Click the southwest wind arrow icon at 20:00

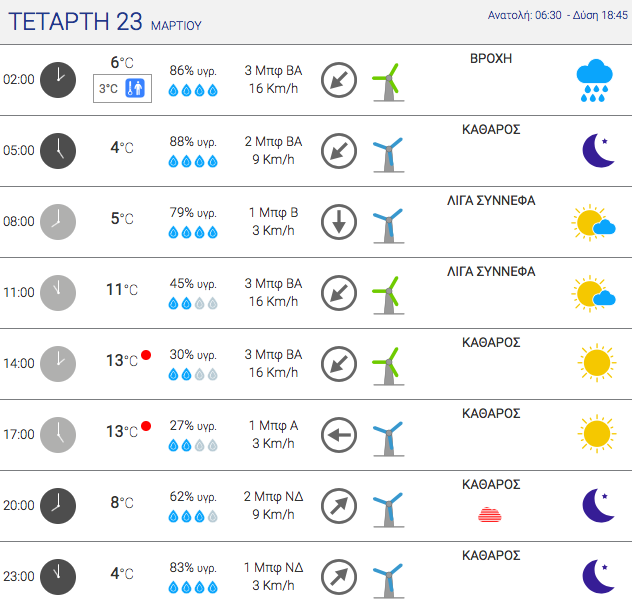pyautogui.click(x=339, y=506)
